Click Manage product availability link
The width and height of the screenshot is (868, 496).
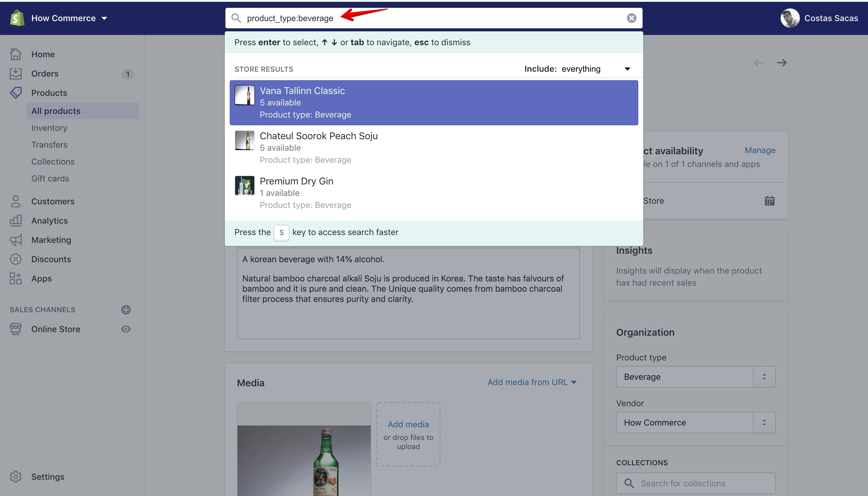pyautogui.click(x=760, y=150)
